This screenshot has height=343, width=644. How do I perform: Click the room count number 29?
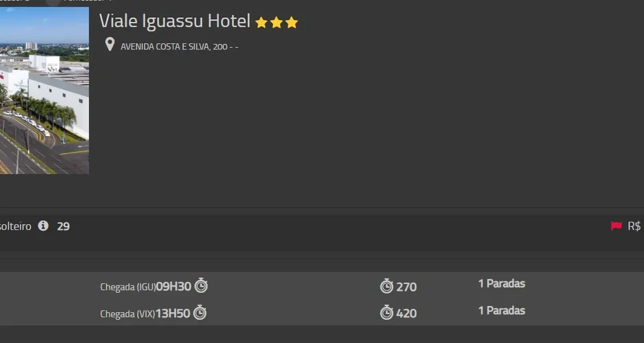[x=63, y=226]
